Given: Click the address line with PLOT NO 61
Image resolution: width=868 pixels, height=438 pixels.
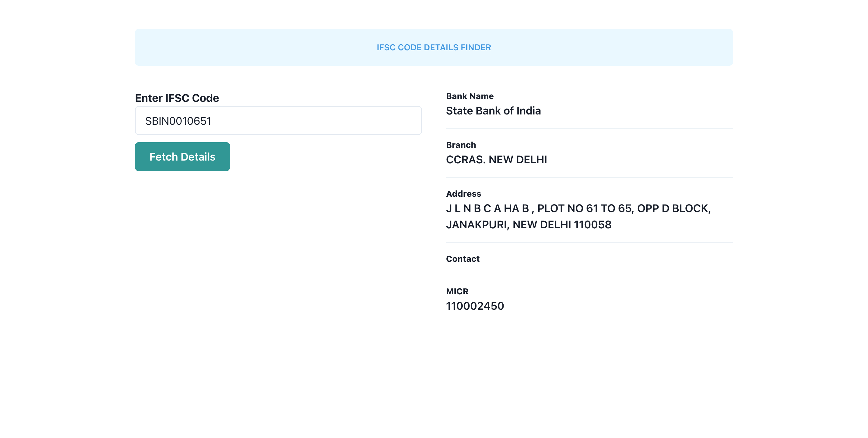Looking at the screenshot, I should point(578,208).
